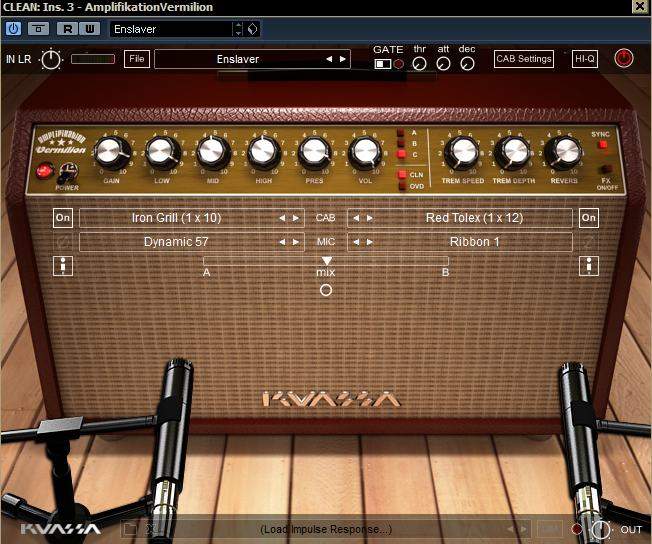Click the GAIN knob on the amp
The width and height of the screenshot is (652, 544).
click(x=111, y=152)
